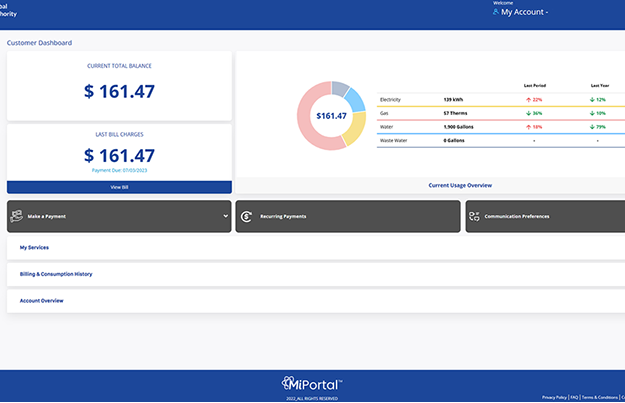Click the MiPortal logo in footer
The height and width of the screenshot is (403, 625).
(311, 384)
